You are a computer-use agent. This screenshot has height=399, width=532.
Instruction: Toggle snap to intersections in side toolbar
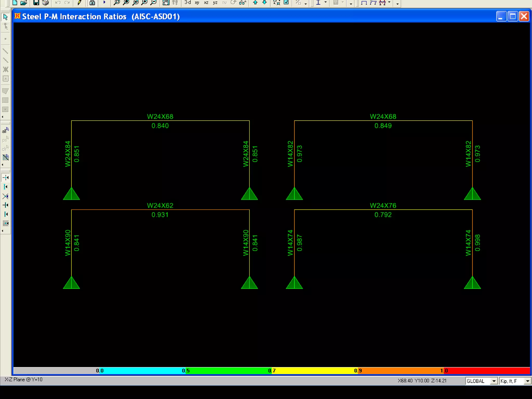click(5, 196)
